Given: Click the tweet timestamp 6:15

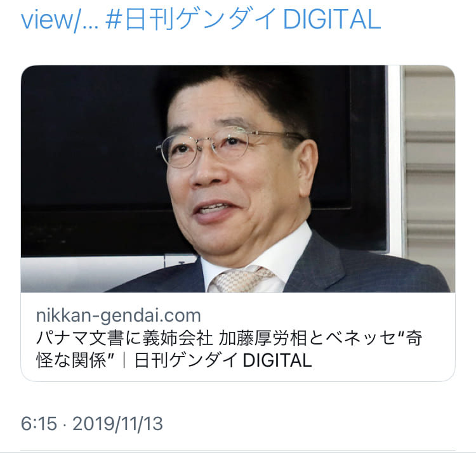Looking at the screenshot, I should pos(39,423).
